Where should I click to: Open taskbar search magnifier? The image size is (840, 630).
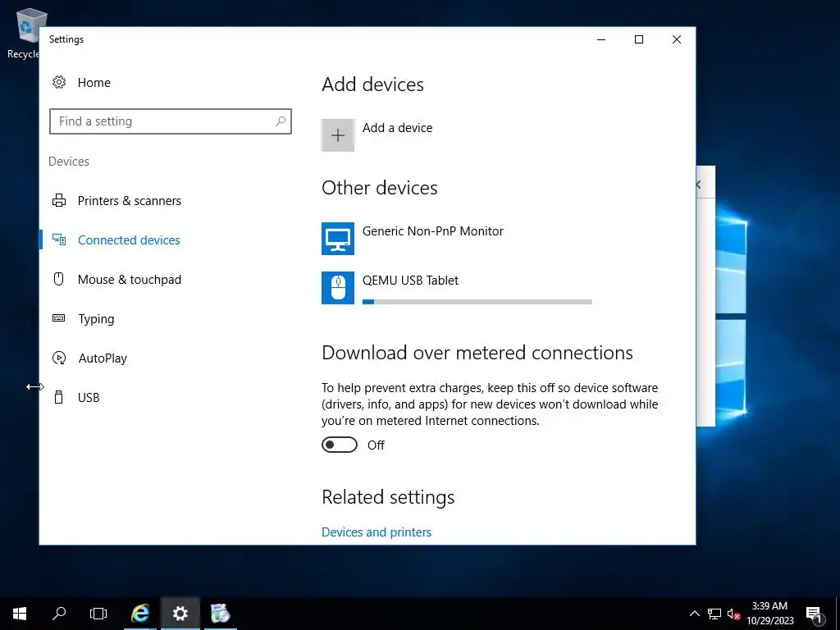click(59, 614)
